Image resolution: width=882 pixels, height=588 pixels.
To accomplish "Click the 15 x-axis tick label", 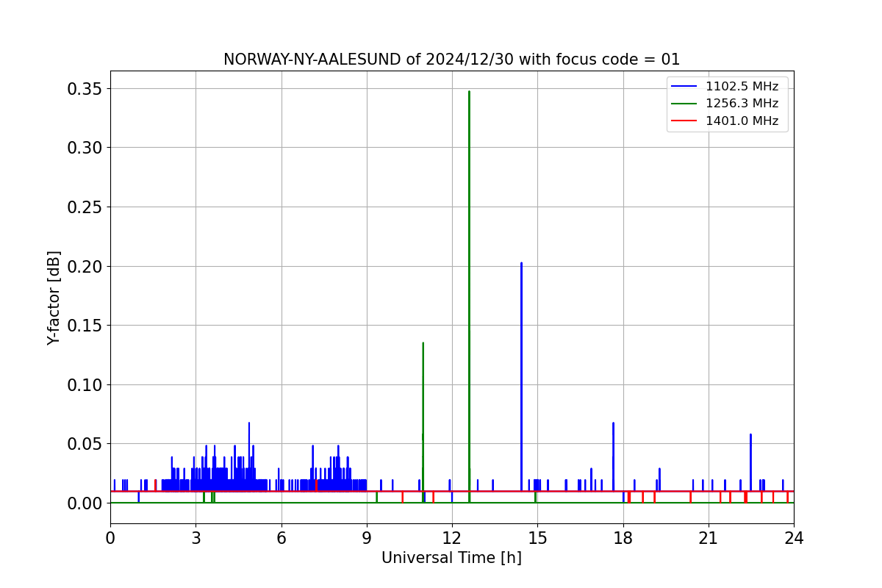I will pyautogui.click(x=537, y=538).
